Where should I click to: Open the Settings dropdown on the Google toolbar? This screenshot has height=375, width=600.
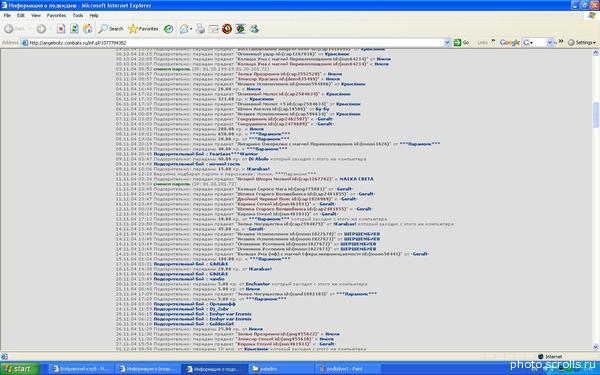[582, 42]
